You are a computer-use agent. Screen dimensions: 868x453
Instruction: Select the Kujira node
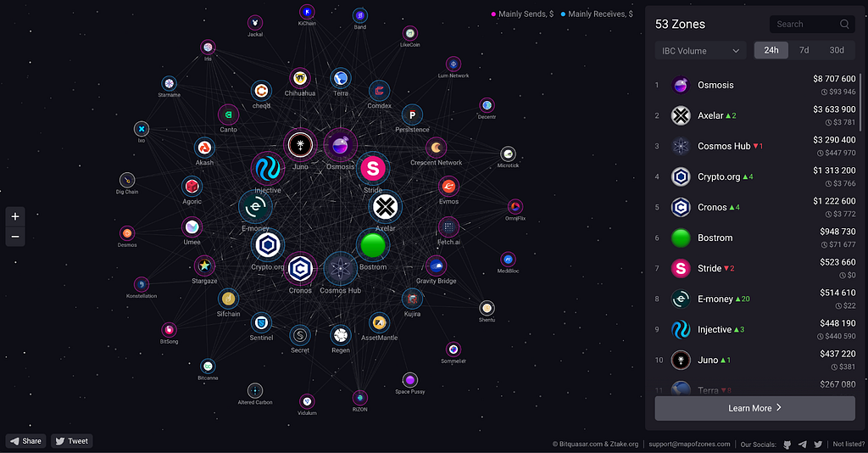[412, 299]
